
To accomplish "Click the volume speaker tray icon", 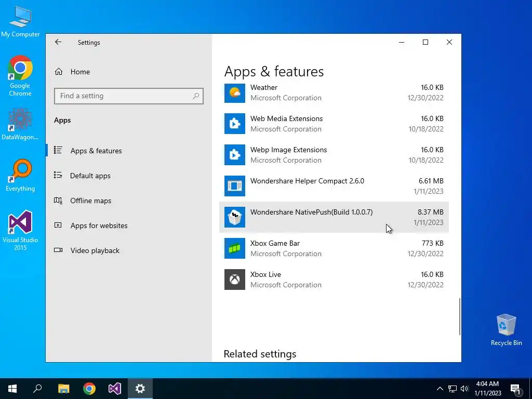I will click(464, 389).
